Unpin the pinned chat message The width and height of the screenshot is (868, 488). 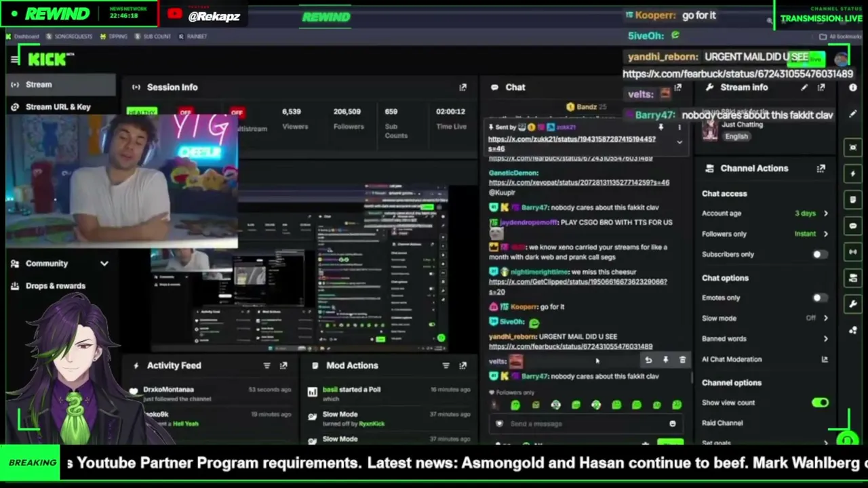[x=661, y=127]
